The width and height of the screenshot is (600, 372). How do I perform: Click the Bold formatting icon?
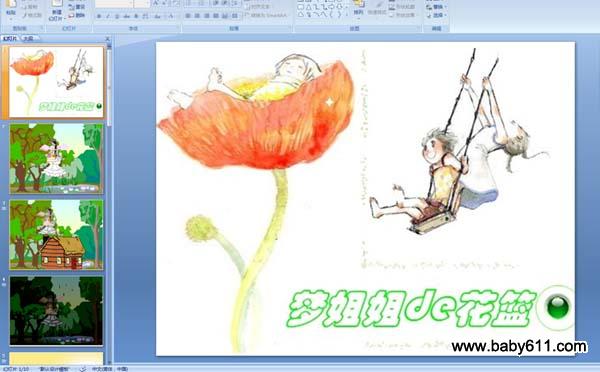click(99, 16)
